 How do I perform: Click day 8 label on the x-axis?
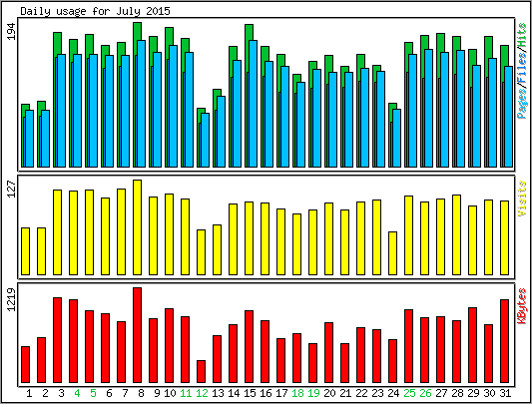pyautogui.click(x=141, y=393)
